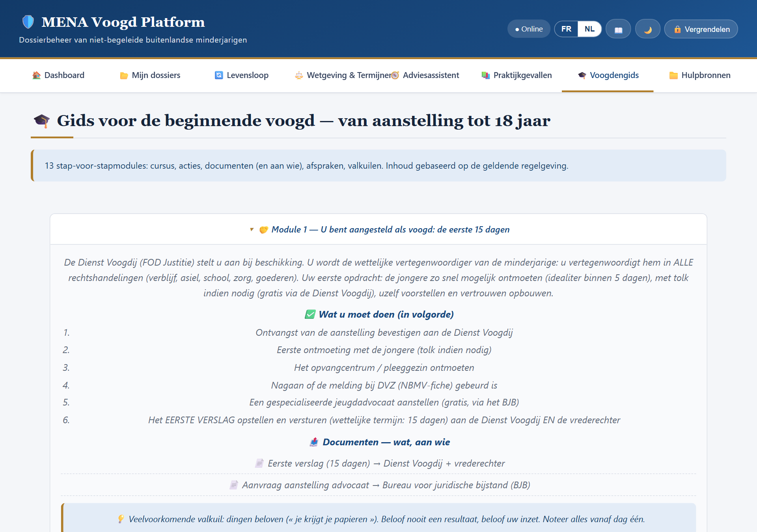Click the shield logo icon in header

click(x=28, y=22)
